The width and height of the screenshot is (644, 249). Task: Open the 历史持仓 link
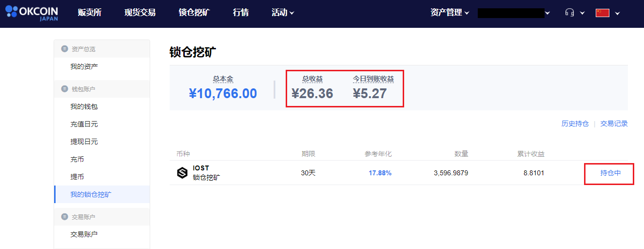[575, 124]
